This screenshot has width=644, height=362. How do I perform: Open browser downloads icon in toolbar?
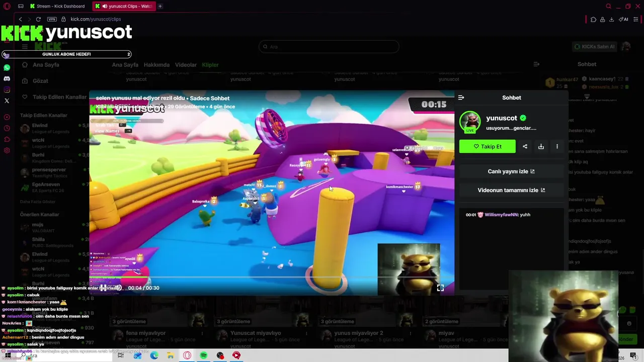tap(611, 19)
